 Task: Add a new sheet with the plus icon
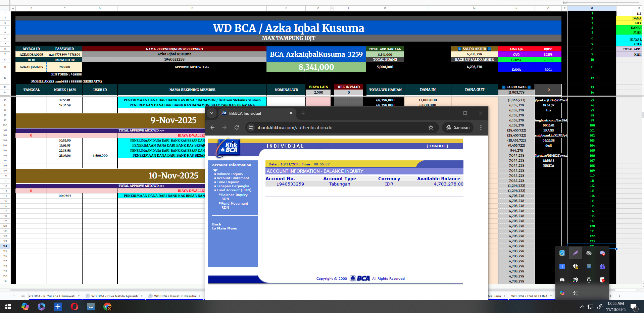[14, 296]
